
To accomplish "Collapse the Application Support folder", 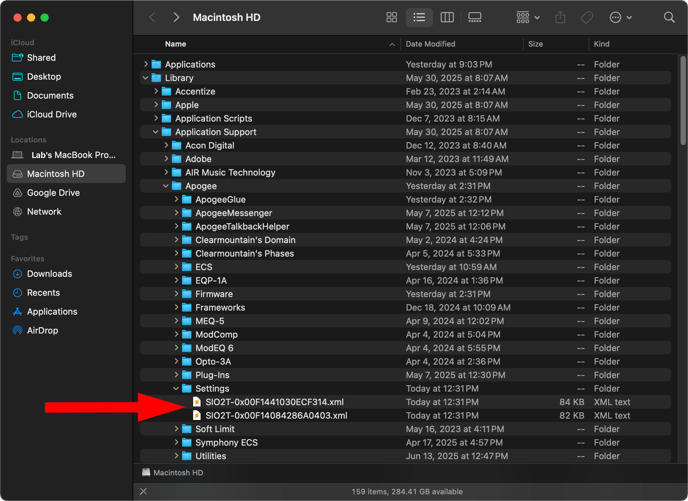I will click(x=156, y=132).
